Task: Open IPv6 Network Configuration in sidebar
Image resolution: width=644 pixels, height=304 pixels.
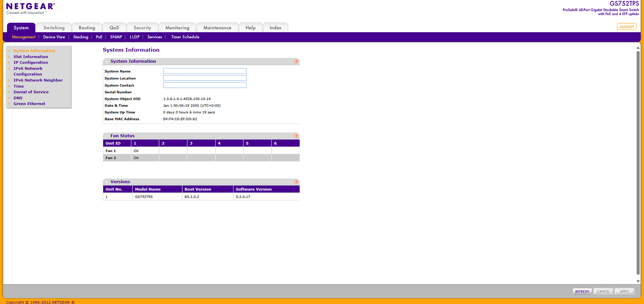Action: (x=28, y=71)
